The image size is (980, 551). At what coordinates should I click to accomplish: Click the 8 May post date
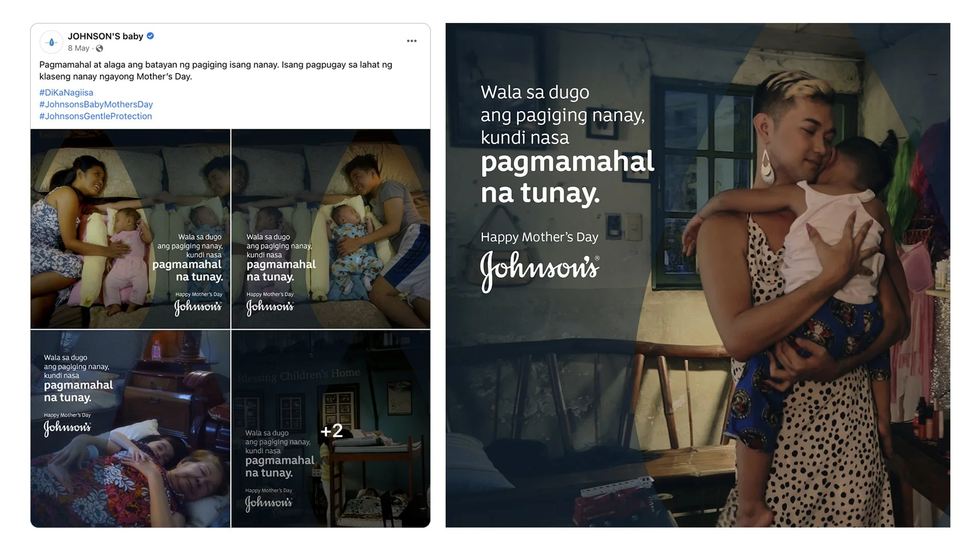click(79, 48)
